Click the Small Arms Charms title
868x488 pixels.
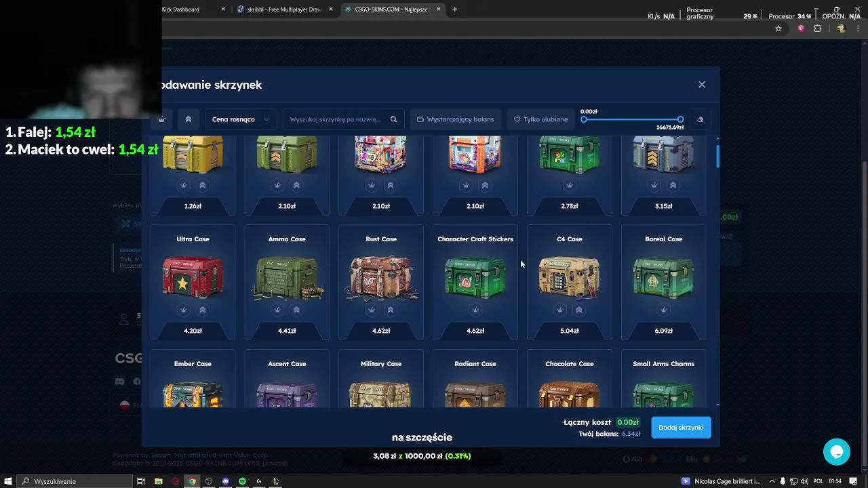[x=664, y=364]
